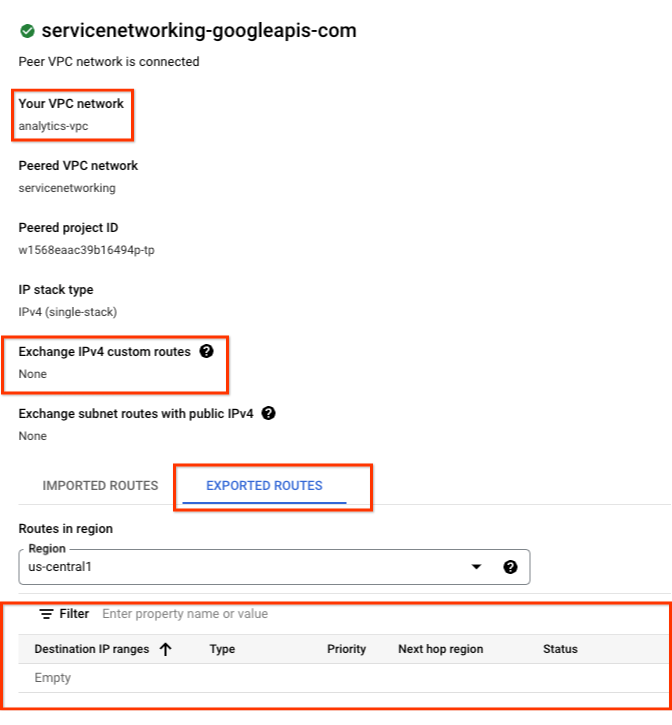The width and height of the screenshot is (672, 725).
Task: Click the Status column header
Action: coord(560,649)
